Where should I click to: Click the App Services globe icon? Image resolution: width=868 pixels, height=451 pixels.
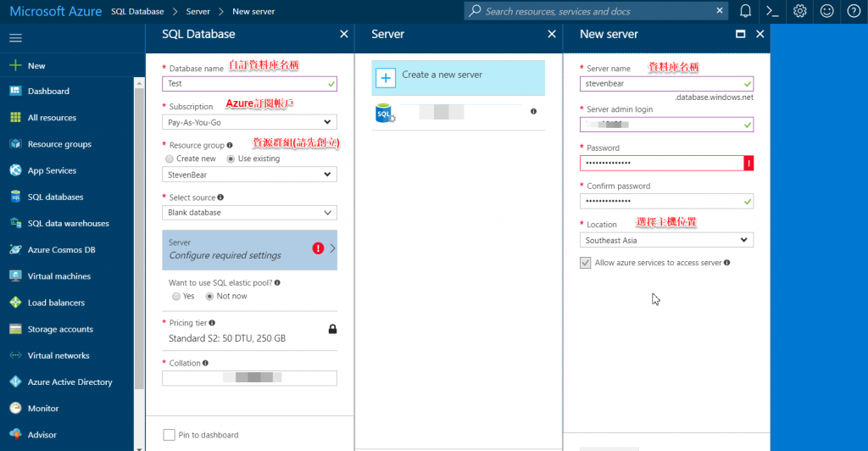pyautogui.click(x=15, y=170)
